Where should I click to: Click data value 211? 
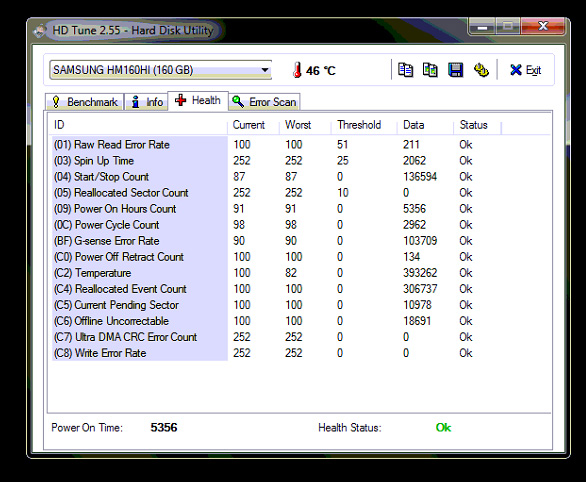click(411, 145)
